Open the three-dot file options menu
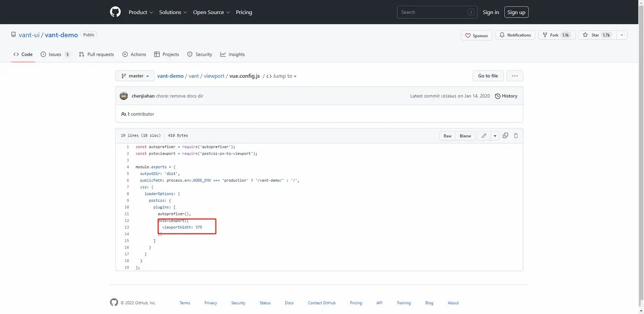 [x=515, y=76]
